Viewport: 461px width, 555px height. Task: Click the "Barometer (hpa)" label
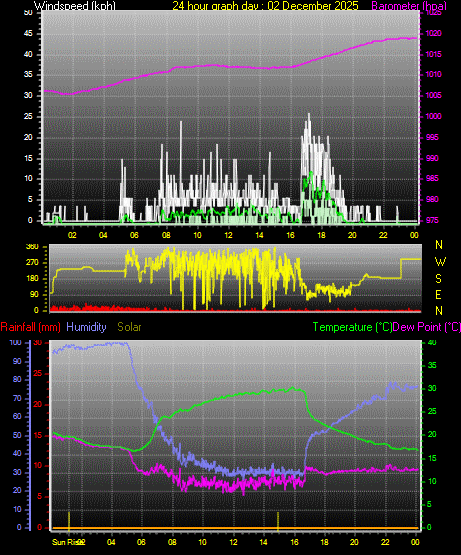[409, 6]
